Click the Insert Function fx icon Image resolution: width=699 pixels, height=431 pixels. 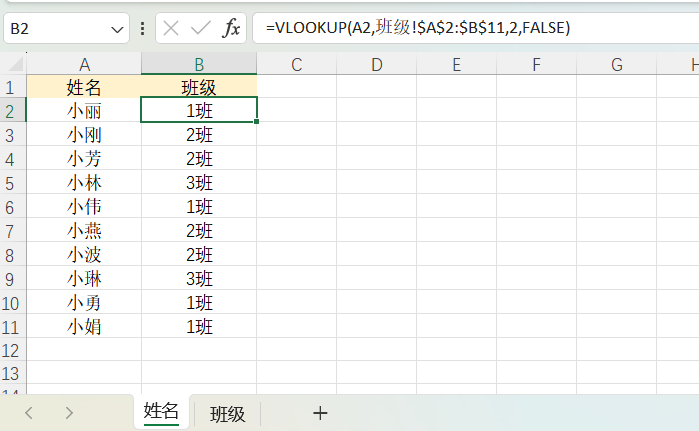click(x=231, y=29)
